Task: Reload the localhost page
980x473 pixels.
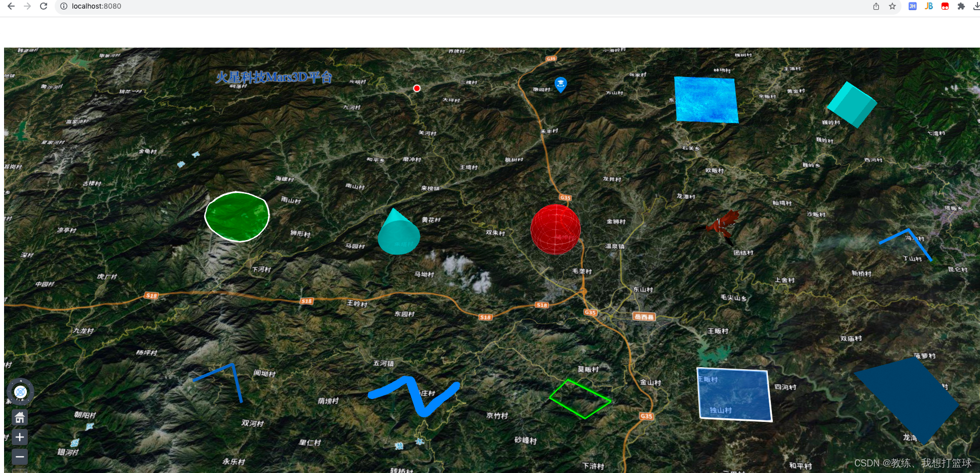Action: point(44,6)
